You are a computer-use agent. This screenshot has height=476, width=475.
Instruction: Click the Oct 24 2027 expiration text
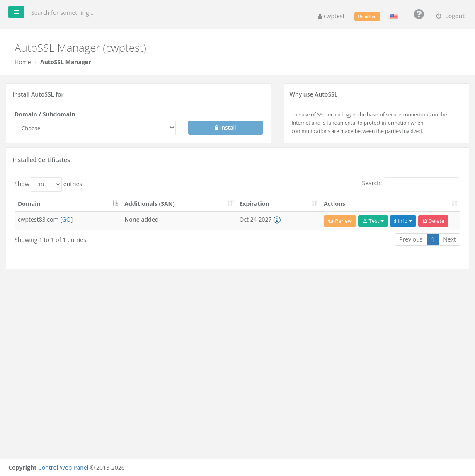click(255, 220)
